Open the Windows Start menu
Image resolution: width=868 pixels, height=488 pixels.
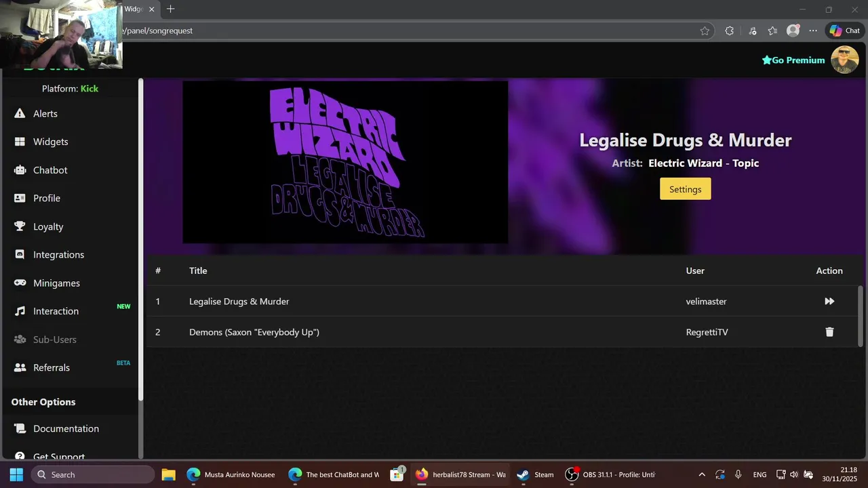[16, 474]
